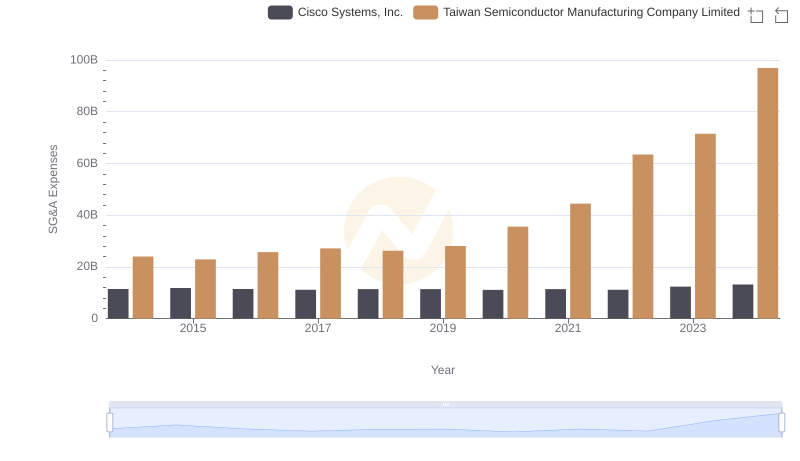The image size is (800, 461).
Task: Click the SG&A Expenses y-axis title
Action: point(53,189)
